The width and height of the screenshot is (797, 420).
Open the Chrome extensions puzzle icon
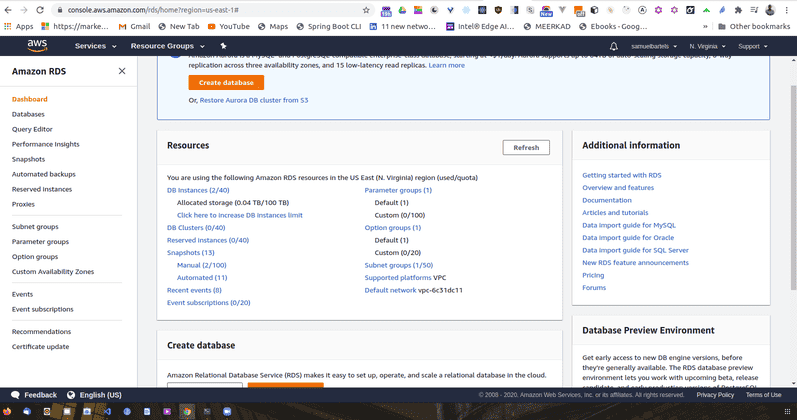click(738, 10)
